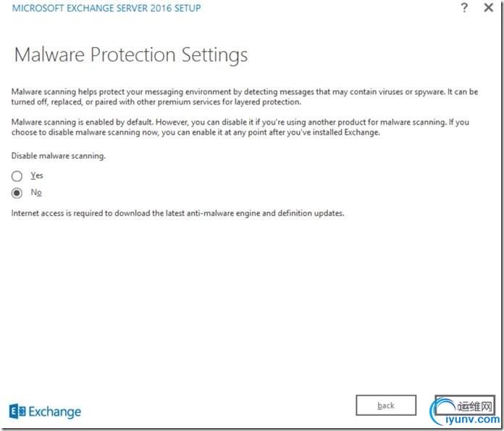This screenshot has width=504, height=431.
Task: Select the Yes radio button
Action: tap(17, 176)
